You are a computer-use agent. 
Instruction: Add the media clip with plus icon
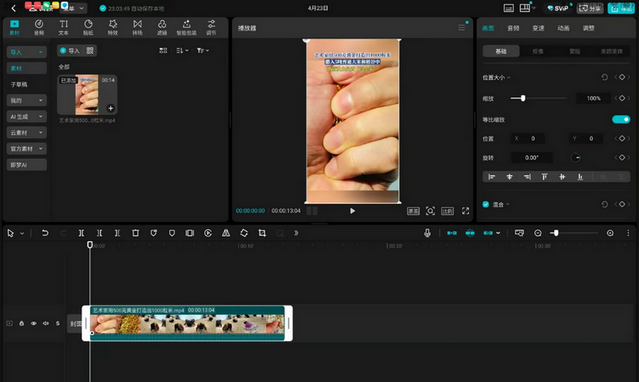pos(110,108)
